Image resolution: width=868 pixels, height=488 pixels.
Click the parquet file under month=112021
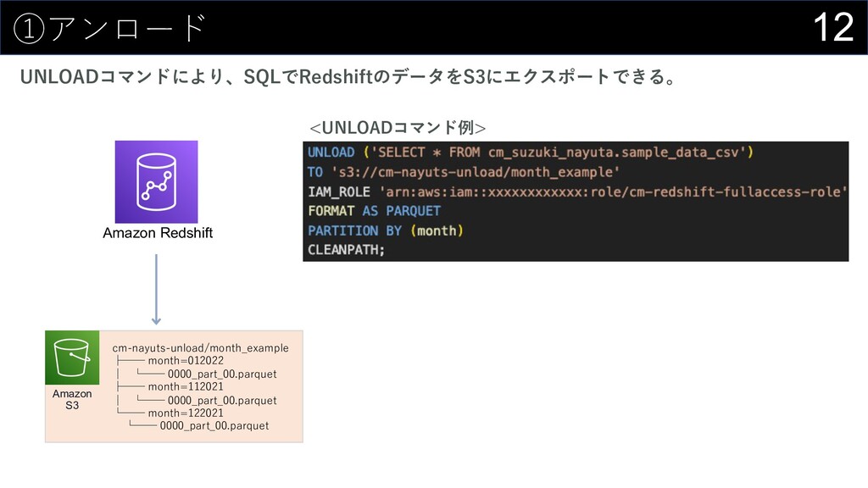click(x=222, y=401)
